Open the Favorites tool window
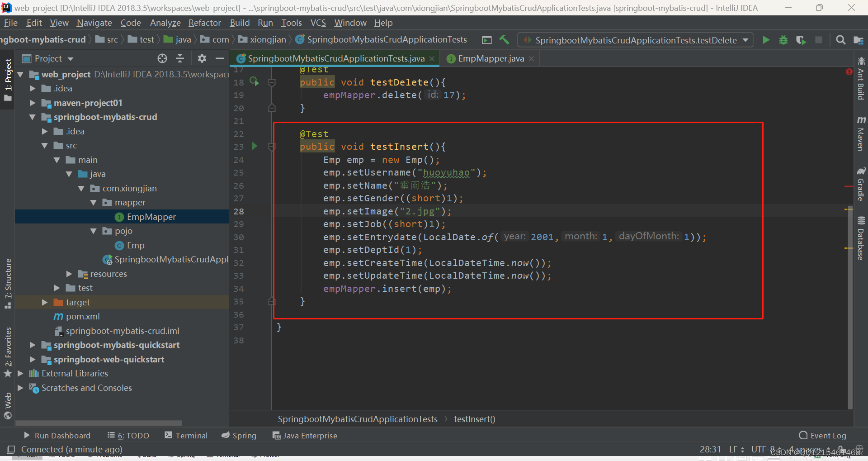 coord(8,352)
